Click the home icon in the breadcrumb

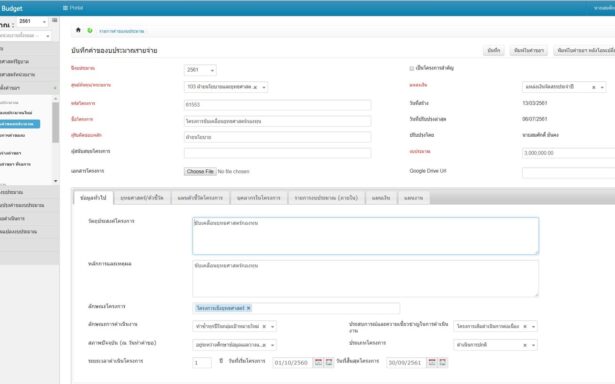[x=78, y=30]
